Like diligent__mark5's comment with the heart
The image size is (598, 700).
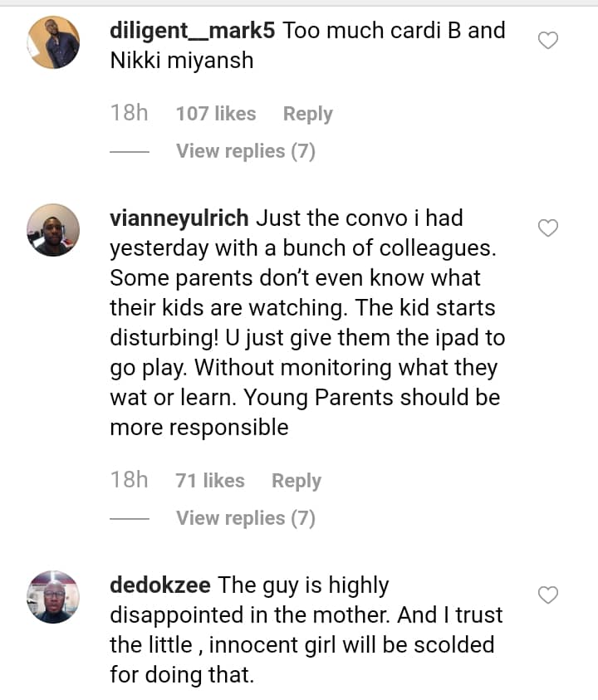[548, 40]
